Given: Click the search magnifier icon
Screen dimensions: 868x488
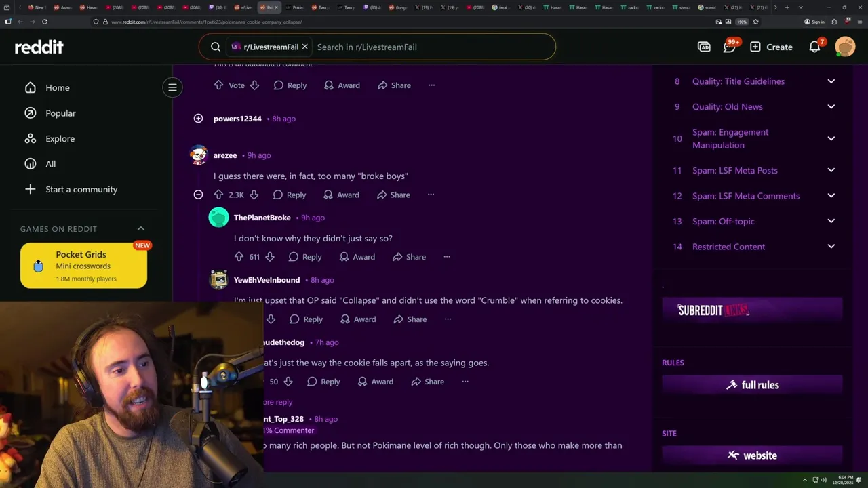Looking at the screenshot, I should click(215, 47).
